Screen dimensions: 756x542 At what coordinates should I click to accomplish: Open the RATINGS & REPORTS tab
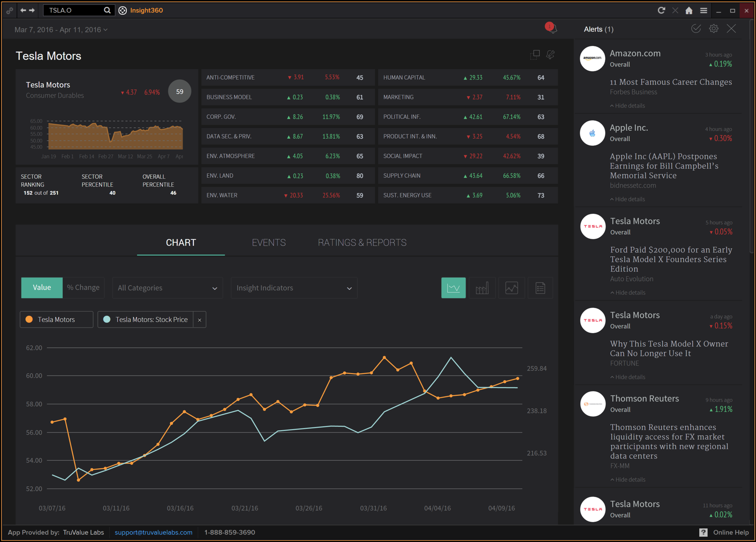pos(362,242)
